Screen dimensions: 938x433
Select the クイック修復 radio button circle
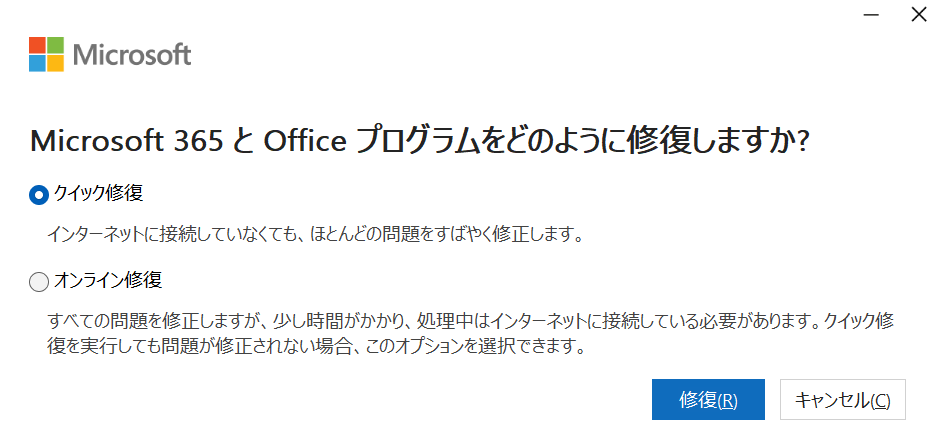point(39,194)
